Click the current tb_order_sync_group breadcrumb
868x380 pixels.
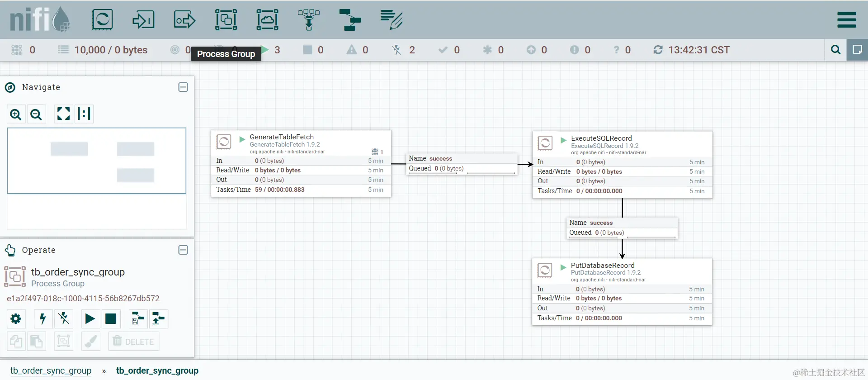click(x=157, y=370)
